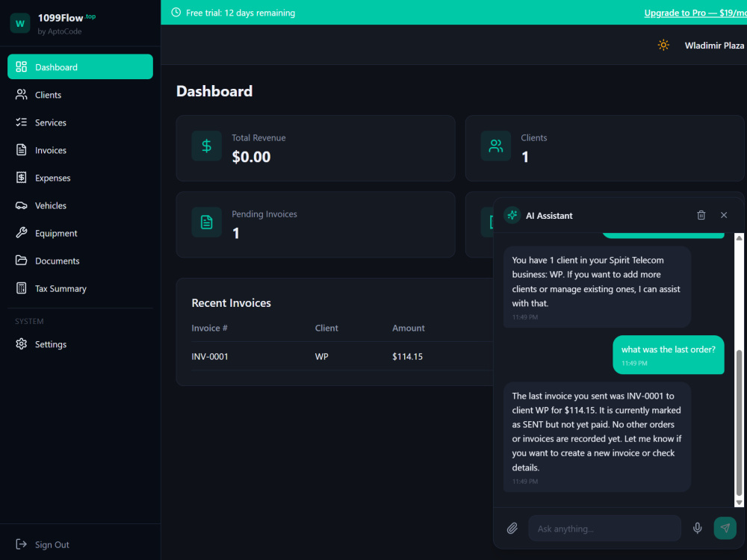Click the chat scrollbar up arrow

tap(739, 237)
